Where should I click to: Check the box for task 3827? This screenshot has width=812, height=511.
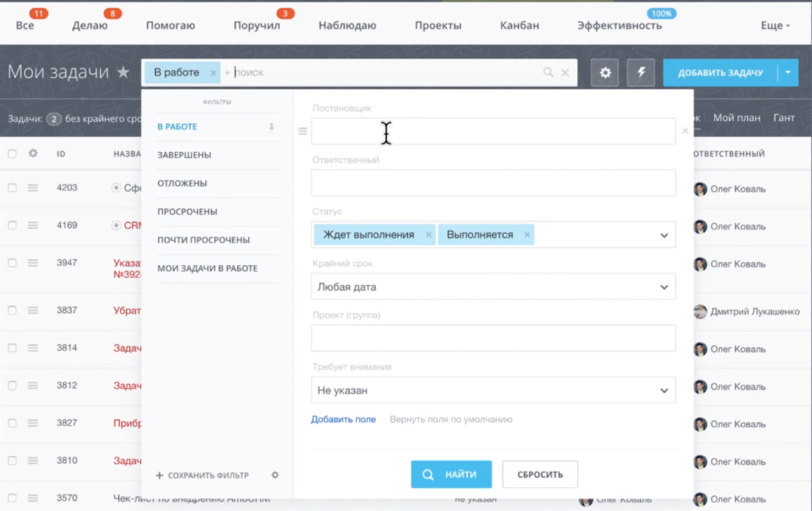point(12,424)
